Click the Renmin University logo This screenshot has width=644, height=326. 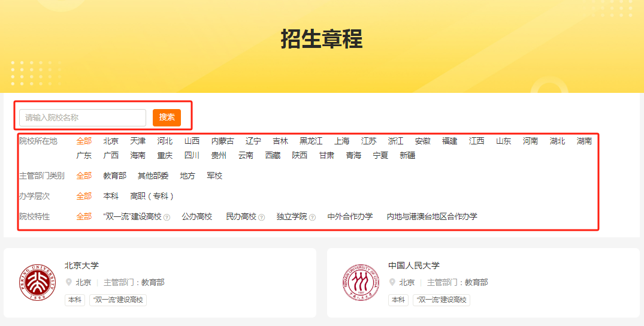(x=361, y=282)
